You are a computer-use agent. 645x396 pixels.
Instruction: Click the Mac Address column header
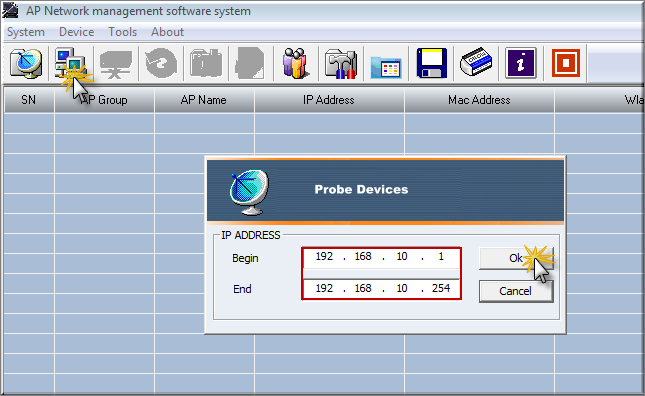click(480, 100)
